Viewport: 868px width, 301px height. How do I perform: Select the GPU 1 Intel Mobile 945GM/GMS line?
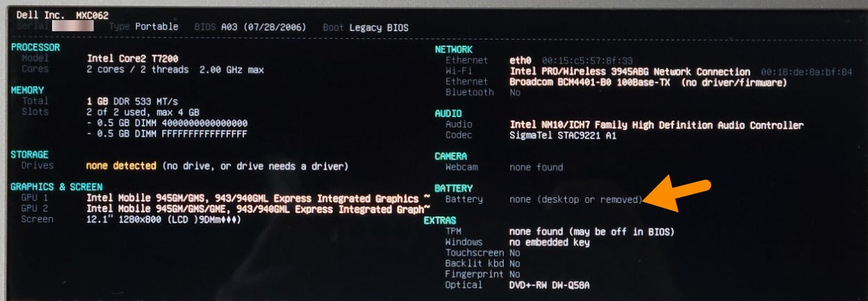pos(259,198)
